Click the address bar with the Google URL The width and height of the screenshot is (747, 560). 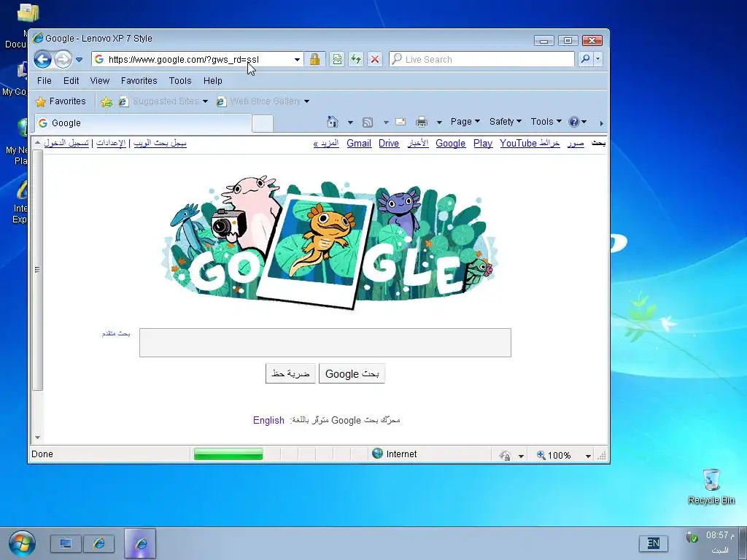click(192, 60)
